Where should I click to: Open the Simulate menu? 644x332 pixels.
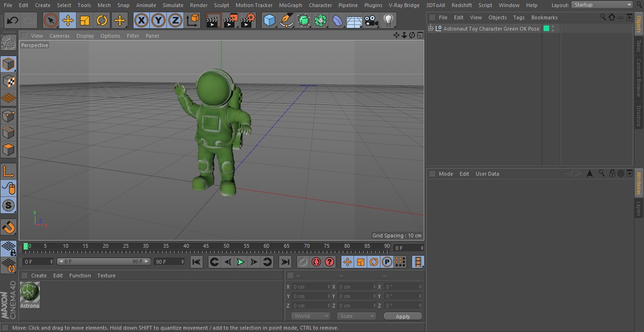[x=173, y=5]
